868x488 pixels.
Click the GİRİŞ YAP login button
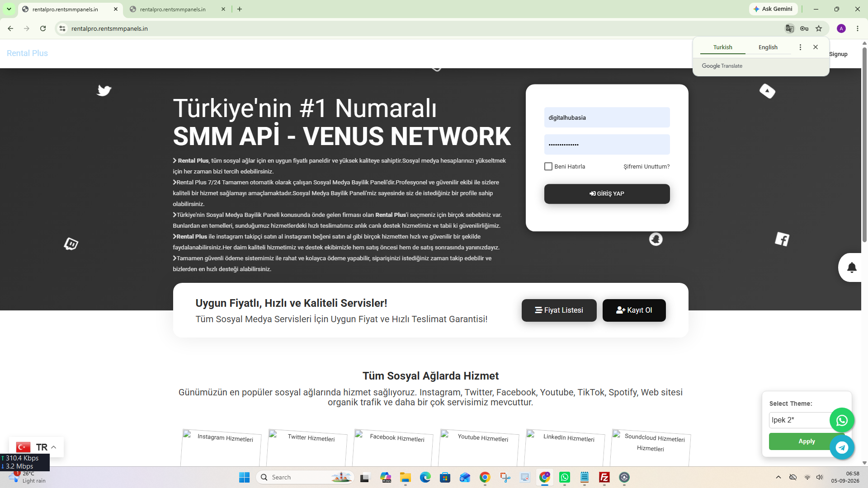(607, 193)
